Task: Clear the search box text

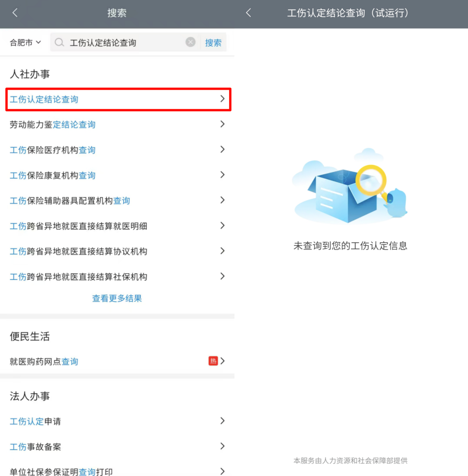Action: pyautogui.click(x=190, y=42)
